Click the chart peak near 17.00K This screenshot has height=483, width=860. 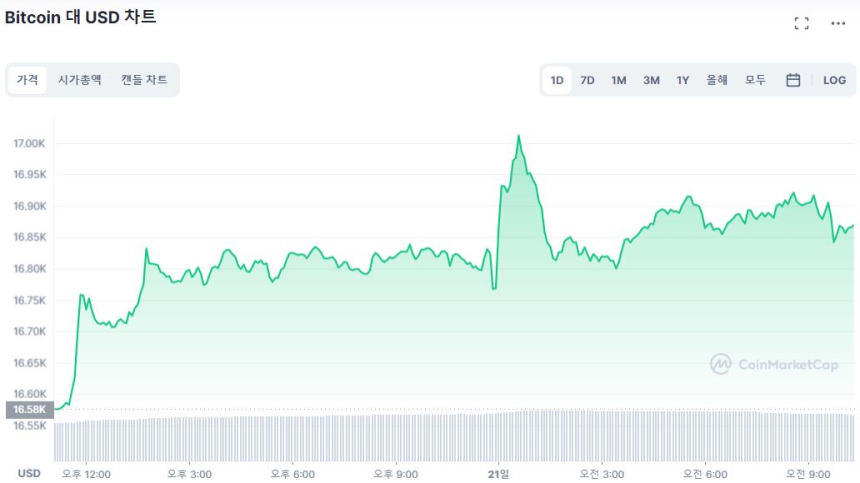(518, 137)
